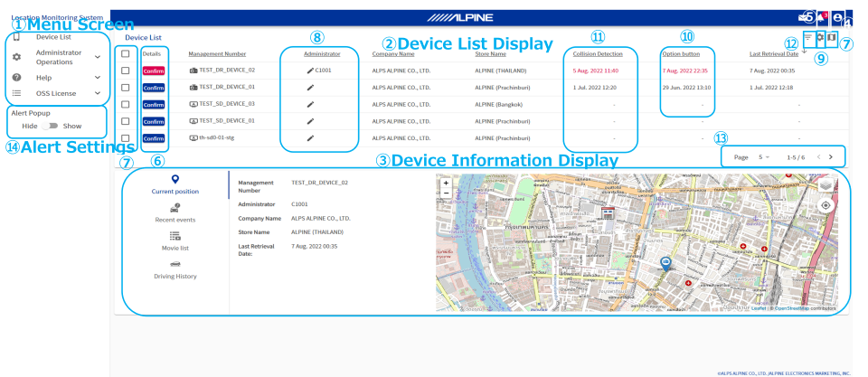Edit administrator for TEST_DR_DEVICE_02
The image size is (868, 377).
pyautogui.click(x=310, y=71)
